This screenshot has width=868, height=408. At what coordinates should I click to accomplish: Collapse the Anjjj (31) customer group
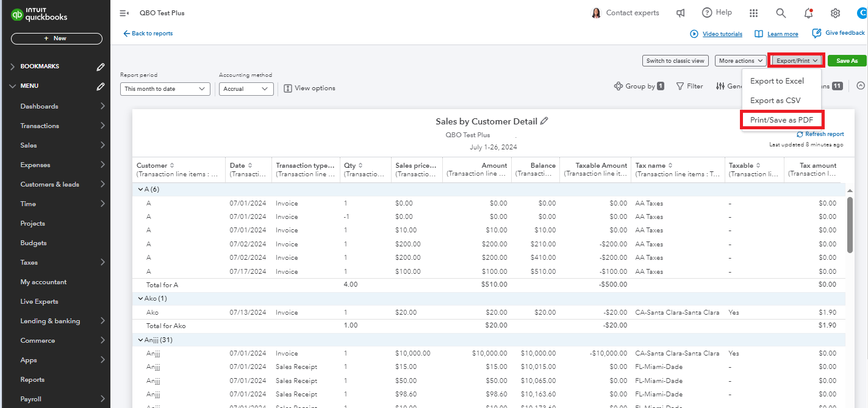(x=140, y=340)
